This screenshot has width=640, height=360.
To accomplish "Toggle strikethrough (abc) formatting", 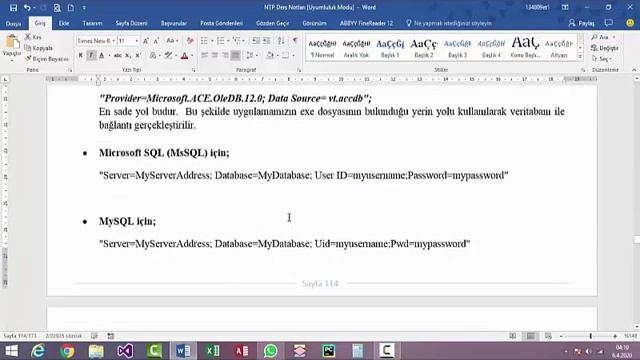I will click(x=118, y=56).
